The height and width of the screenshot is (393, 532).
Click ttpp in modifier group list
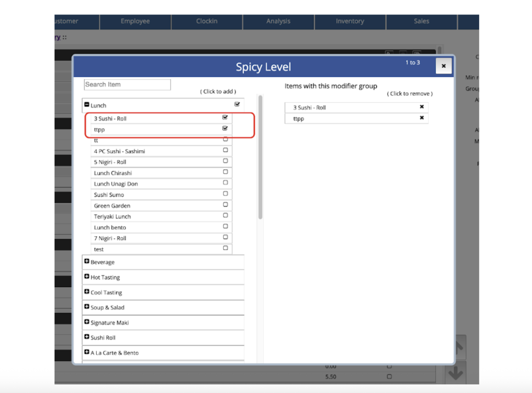pos(357,119)
